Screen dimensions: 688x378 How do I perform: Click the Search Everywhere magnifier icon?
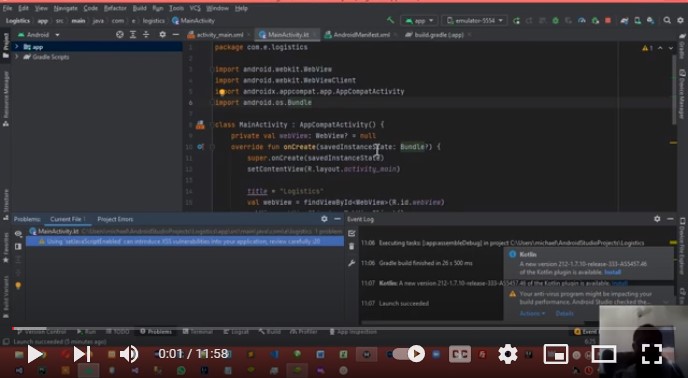(667, 21)
